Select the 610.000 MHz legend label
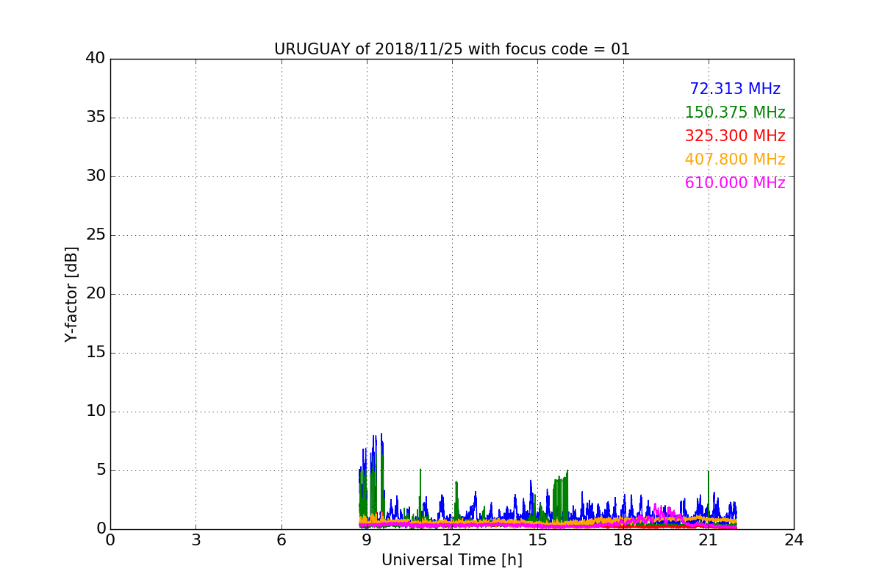Screen dimensions: 882x588 coord(735,183)
